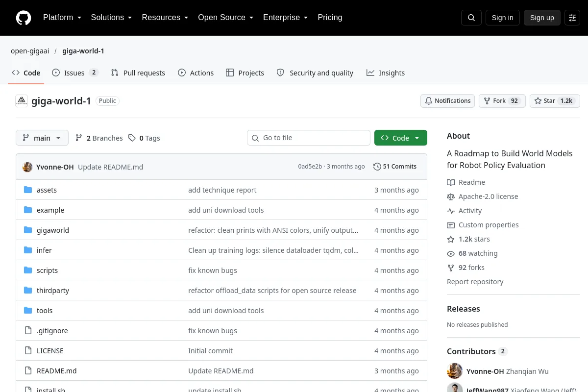588x392 pixels.
Task: Open the Pull requests tab
Action: (138, 73)
